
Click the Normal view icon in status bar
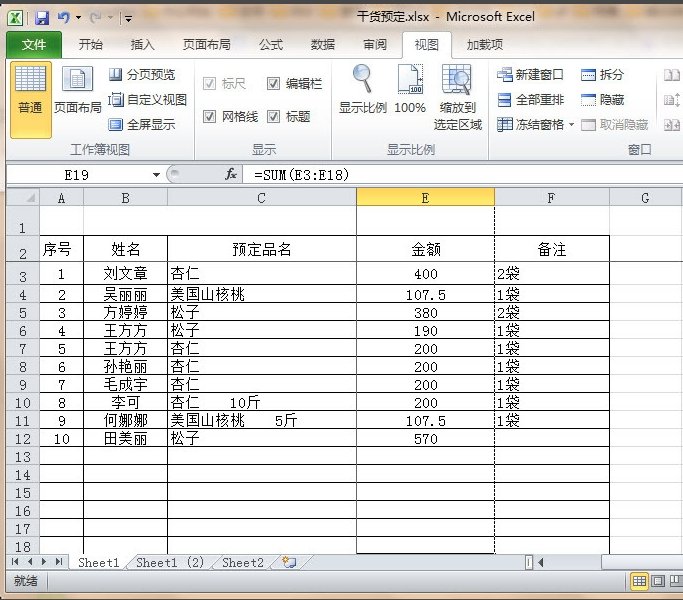(639, 581)
